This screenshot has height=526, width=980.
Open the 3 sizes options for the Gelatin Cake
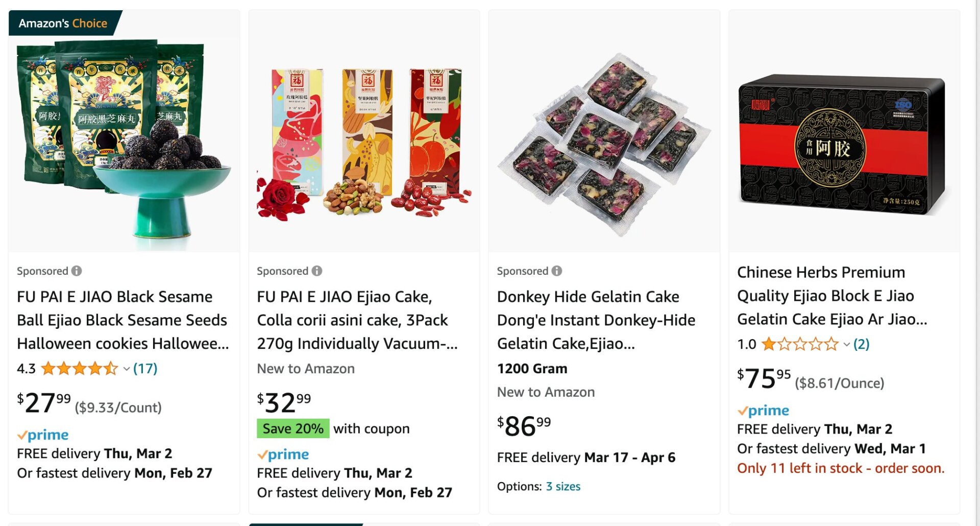(x=563, y=486)
